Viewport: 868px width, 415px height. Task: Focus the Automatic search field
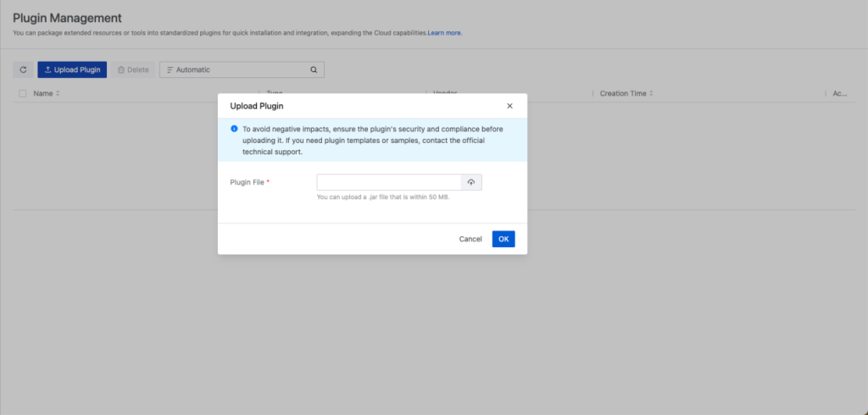click(x=237, y=69)
